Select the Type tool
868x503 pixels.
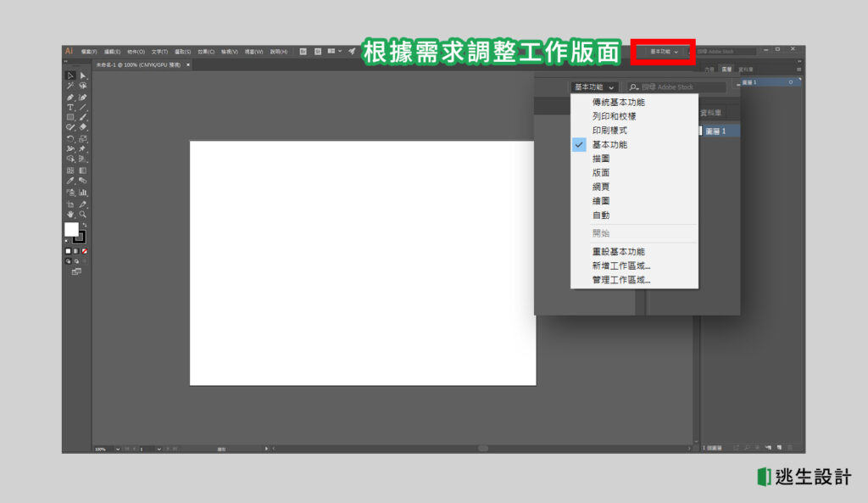click(70, 105)
